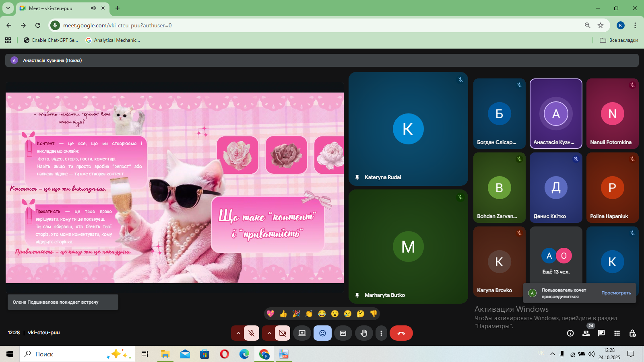Viewport: 644px width, 362px height.
Task: Open the Analytical Mechanic bookmark
Action: [x=113, y=40]
